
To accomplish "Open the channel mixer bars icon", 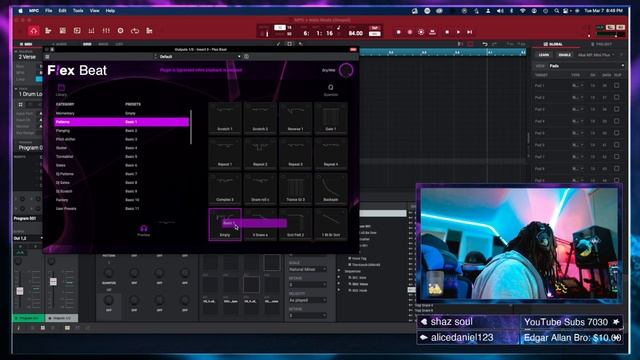I will coord(91,31).
